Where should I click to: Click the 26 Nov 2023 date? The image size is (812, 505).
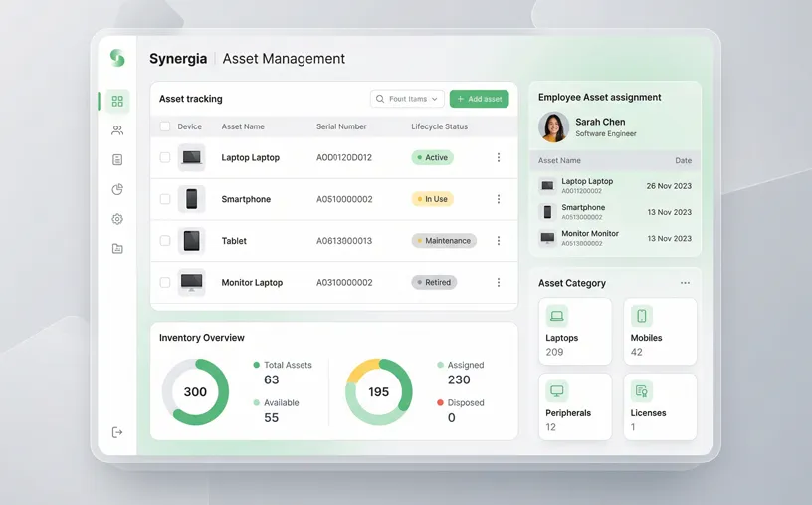click(669, 186)
